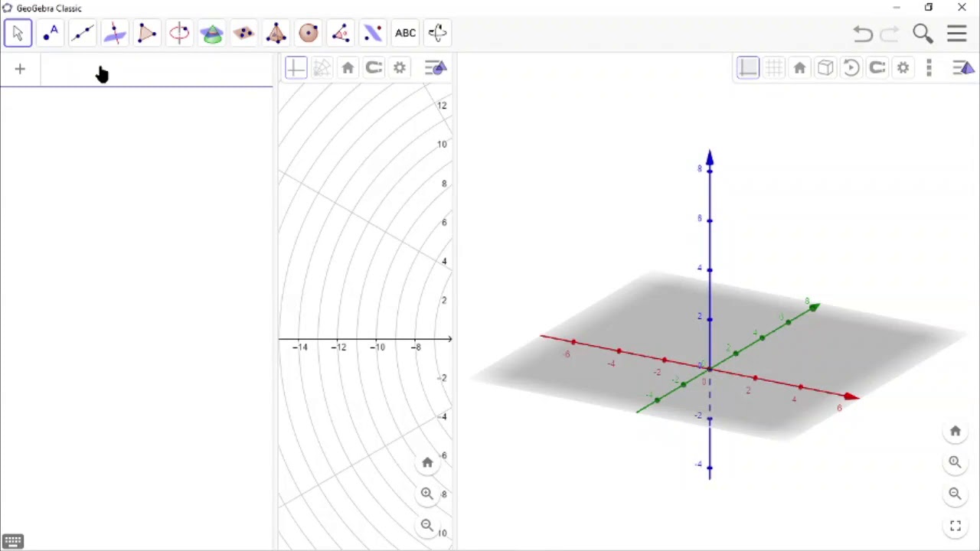Open the main hamburger menu
980x551 pixels.
coord(956,33)
